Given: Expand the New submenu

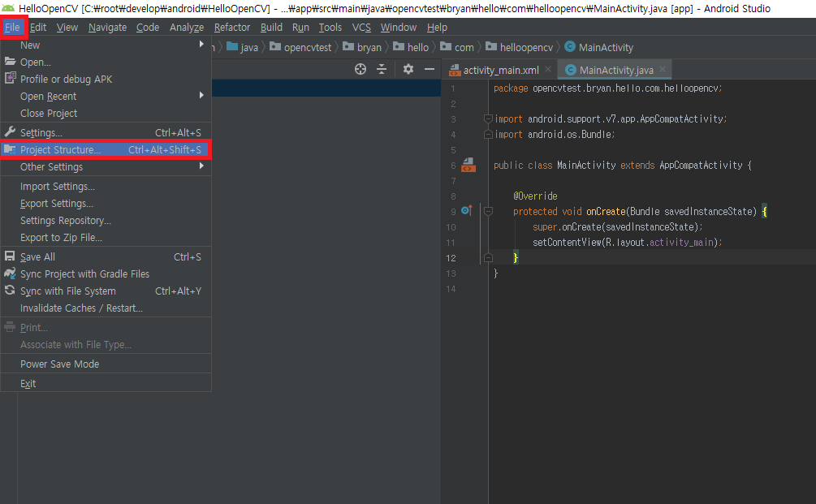Looking at the screenshot, I should click(x=106, y=45).
